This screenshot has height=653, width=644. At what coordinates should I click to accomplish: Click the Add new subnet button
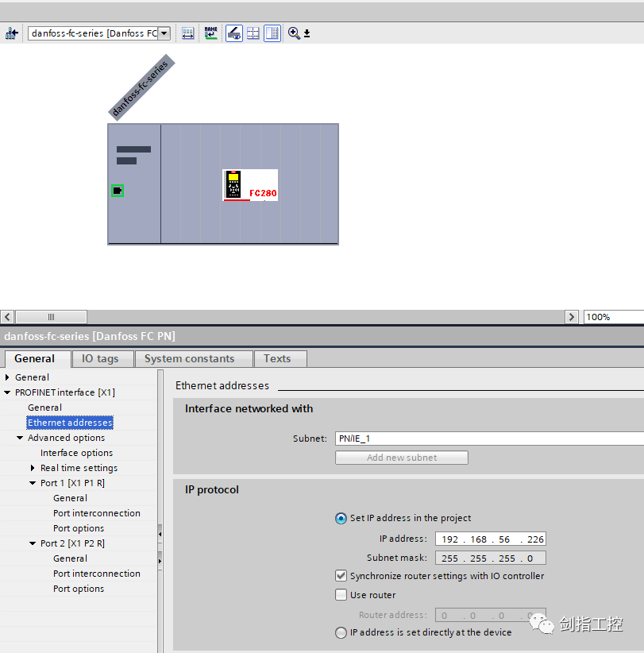(401, 457)
